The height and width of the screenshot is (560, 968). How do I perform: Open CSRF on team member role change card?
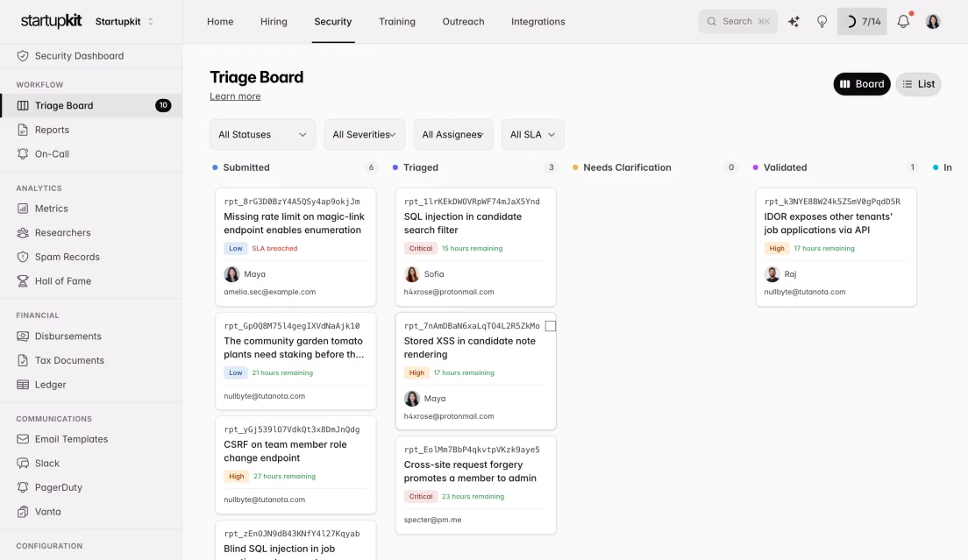pyautogui.click(x=295, y=465)
